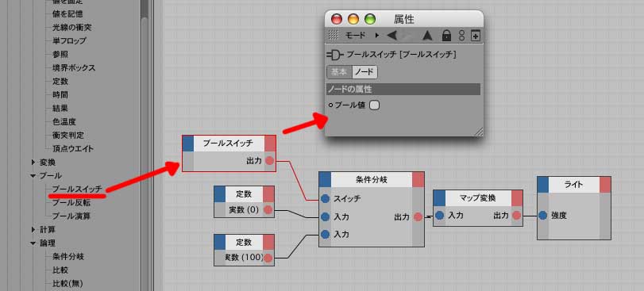The image size is (644, 291).
Task: Click the ブールスイッチ node title bar
Action: pos(229,144)
